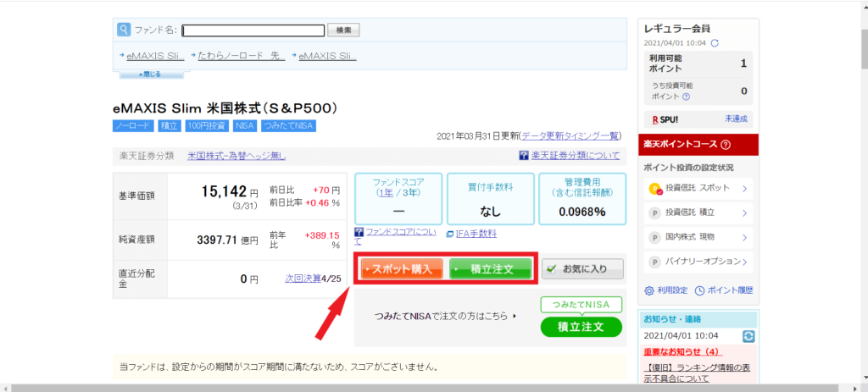Click P icon for バイナリーオプション
This screenshot has width=868, height=392.
[655, 262]
